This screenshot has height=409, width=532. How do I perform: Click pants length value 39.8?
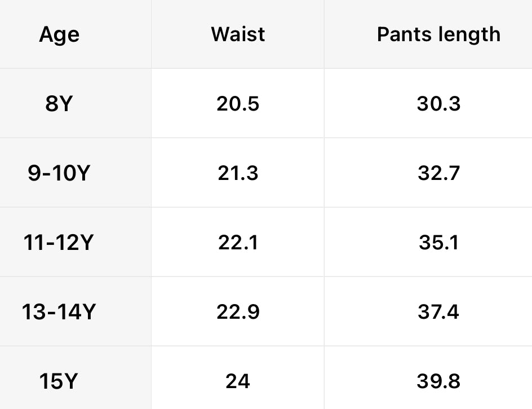point(438,381)
